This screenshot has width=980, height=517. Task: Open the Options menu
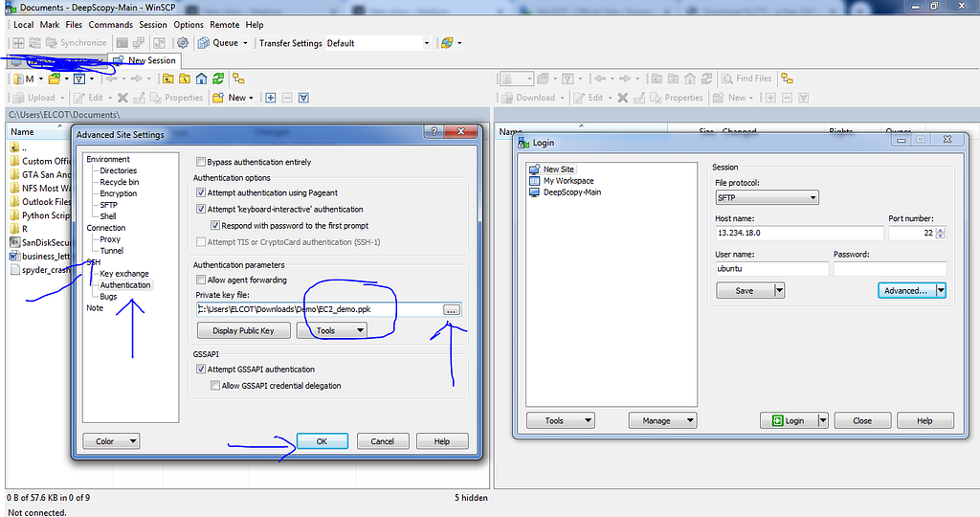click(189, 24)
